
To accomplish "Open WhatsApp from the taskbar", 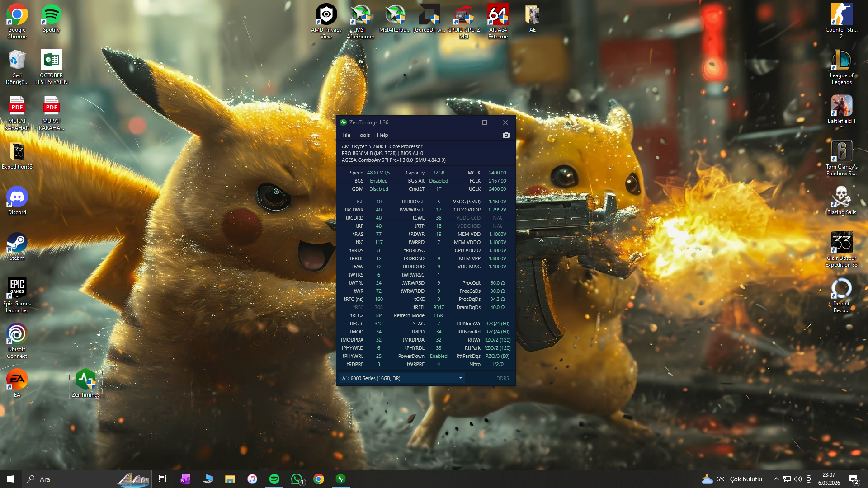I will 297,479.
